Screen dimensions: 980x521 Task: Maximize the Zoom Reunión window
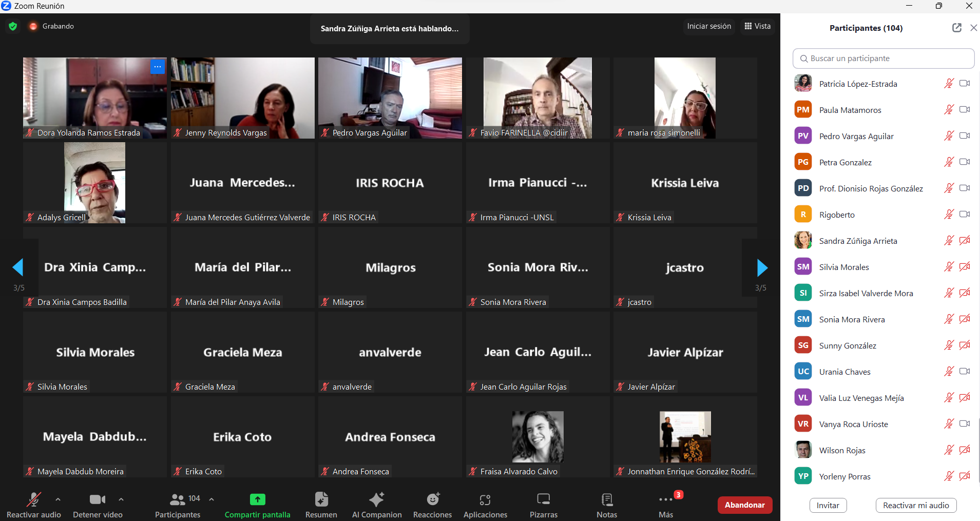point(938,6)
